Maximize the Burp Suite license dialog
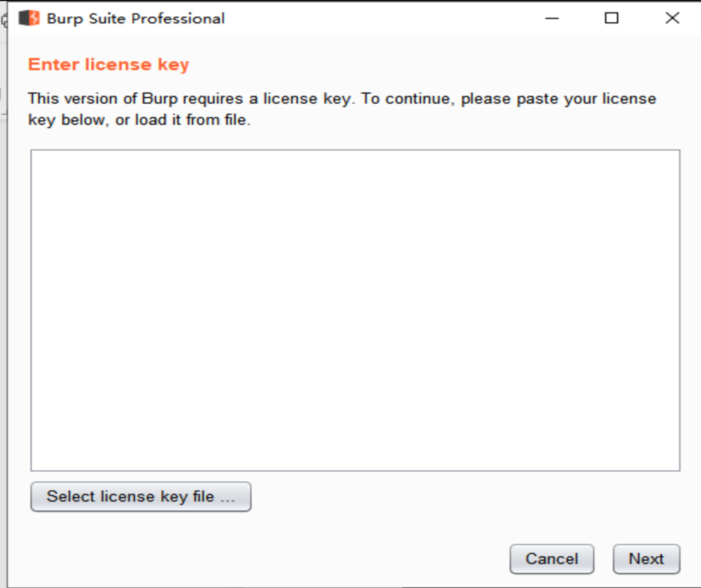 [611, 18]
